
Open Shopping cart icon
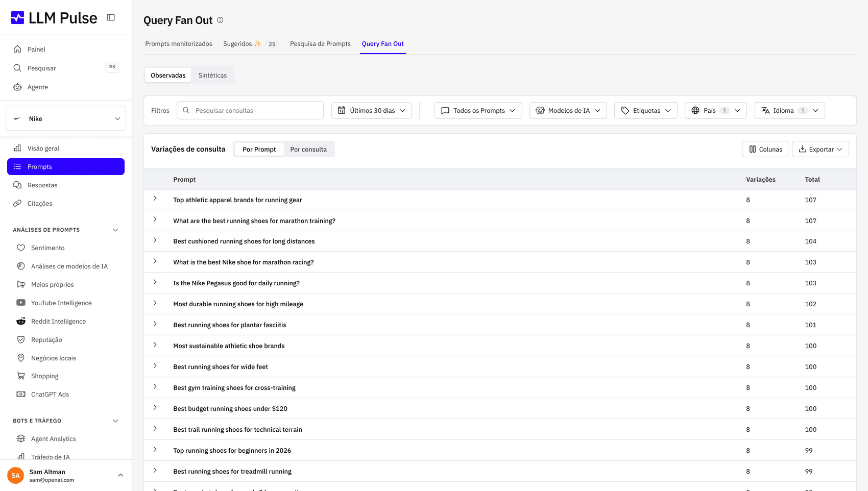pyautogui.click(x=21, y=376)
